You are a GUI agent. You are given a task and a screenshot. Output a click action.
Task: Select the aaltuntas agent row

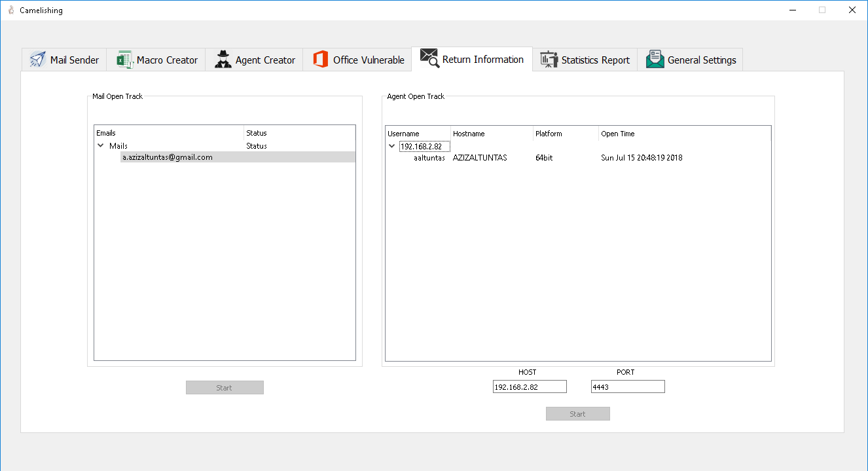[x=429, y=158]
